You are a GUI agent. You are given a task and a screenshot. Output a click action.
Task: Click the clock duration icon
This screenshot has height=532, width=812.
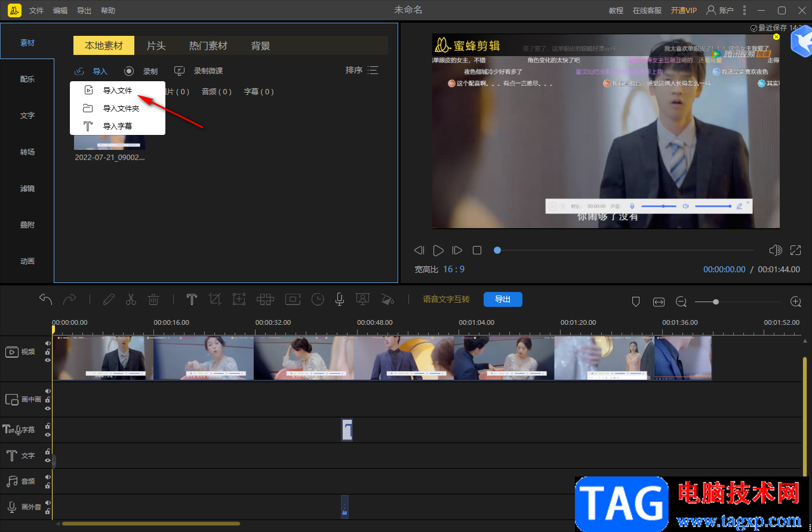tap(318, 299)
